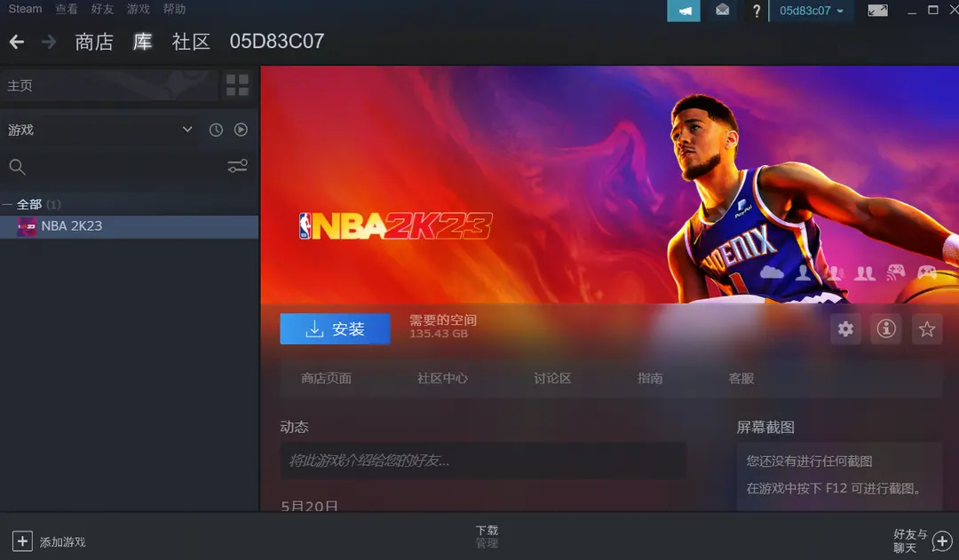Open the Steam menu
The height and width of the screenshot is (560, 959).
click(25, 9)
